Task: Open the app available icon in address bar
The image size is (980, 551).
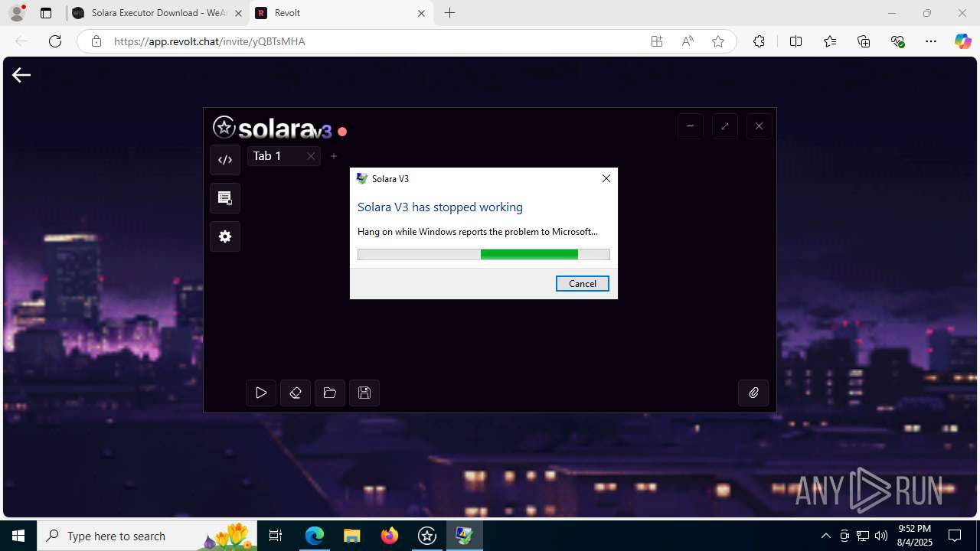Action: tap(657, 41)
